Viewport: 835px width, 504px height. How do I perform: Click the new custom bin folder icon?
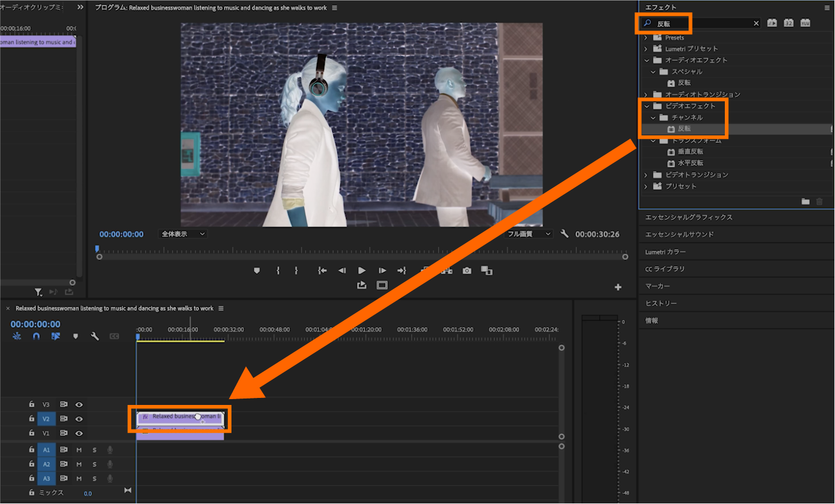(x=806, y=202)
